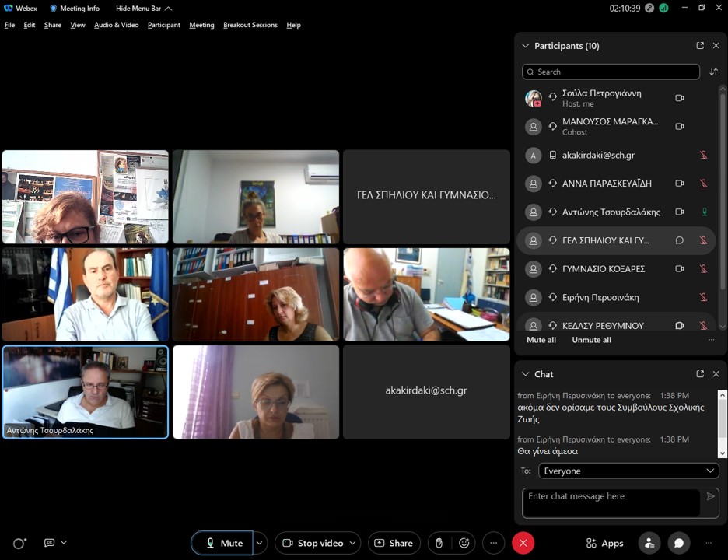Collapse the Participants panel section

click(x=525, y=46)
